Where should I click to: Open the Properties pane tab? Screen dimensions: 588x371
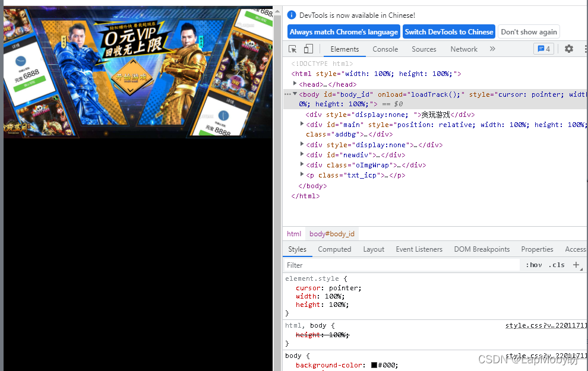[x=537, y=249]
